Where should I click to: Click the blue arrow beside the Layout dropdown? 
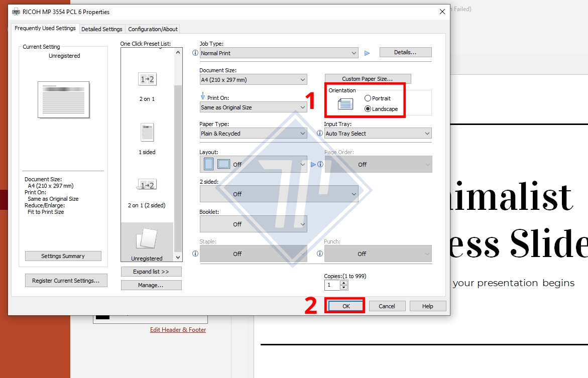coord(311,164)
